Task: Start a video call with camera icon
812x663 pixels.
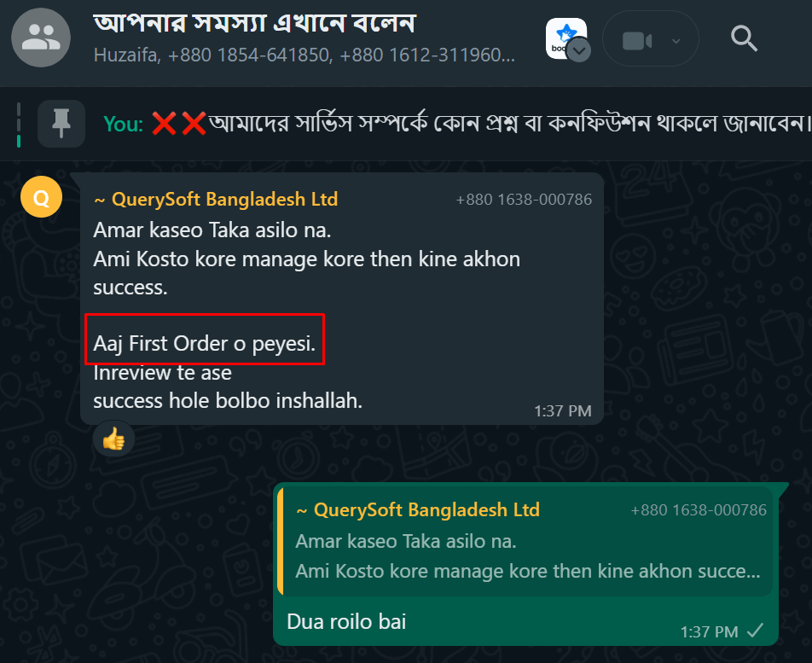Action: coord(636,40)
